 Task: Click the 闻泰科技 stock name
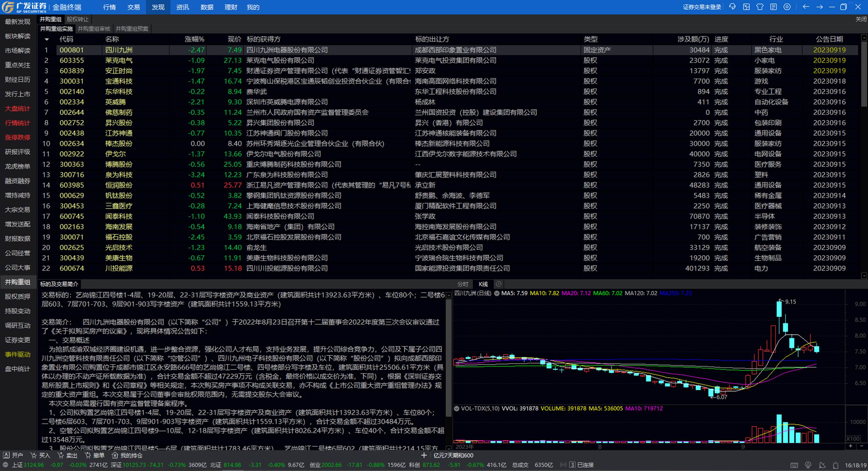119,217
